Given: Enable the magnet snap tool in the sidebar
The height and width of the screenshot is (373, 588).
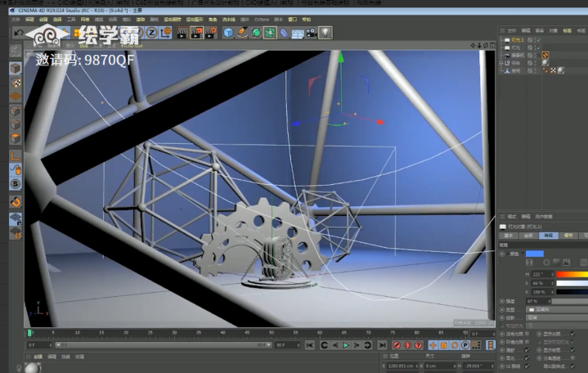Looking at the screenshot, I should pos(16,202).
